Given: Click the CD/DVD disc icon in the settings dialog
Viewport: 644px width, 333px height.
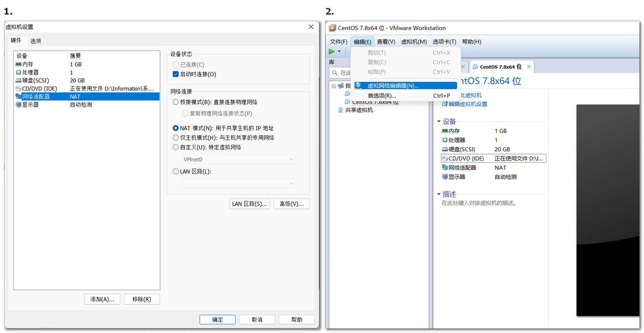Looking at the screenshot, I should coord(18,89).
